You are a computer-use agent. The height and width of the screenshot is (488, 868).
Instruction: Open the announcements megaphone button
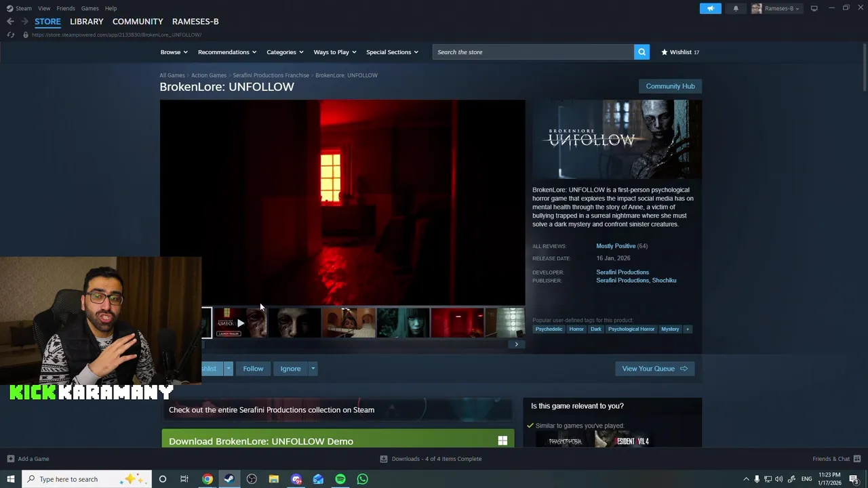(x=710, y=8)
